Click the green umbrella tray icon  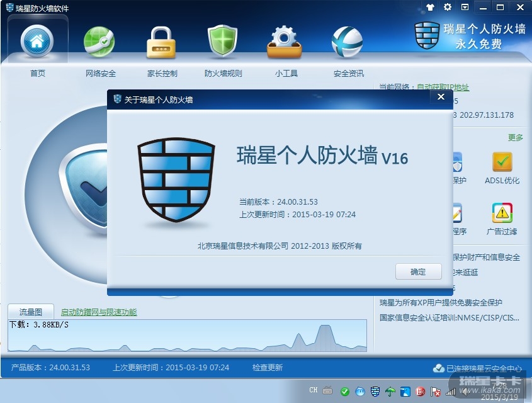point(390,392)
